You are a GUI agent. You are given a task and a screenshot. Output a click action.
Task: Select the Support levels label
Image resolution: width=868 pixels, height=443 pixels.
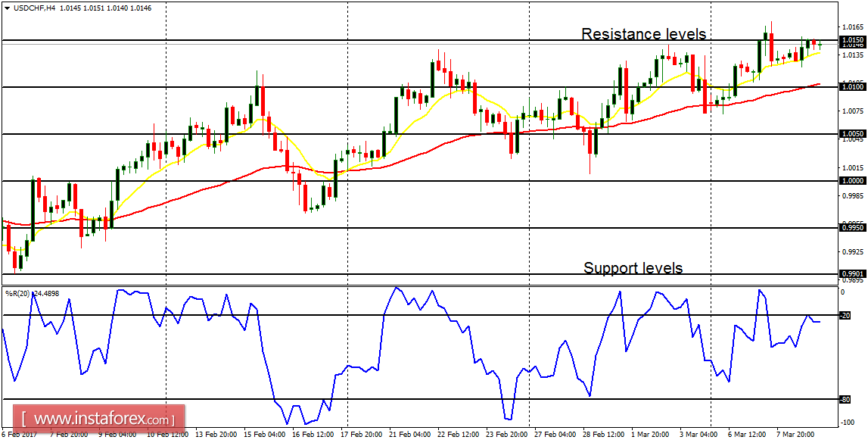point(633,267)
